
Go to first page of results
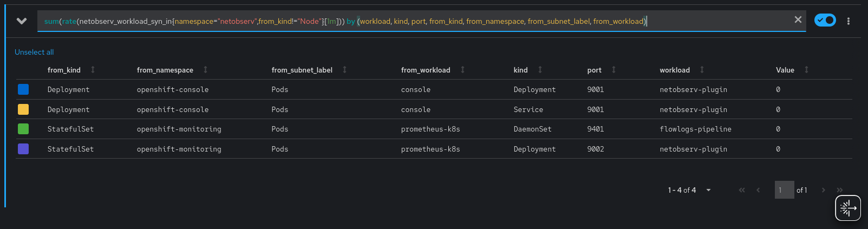click(x=742, y=190)
